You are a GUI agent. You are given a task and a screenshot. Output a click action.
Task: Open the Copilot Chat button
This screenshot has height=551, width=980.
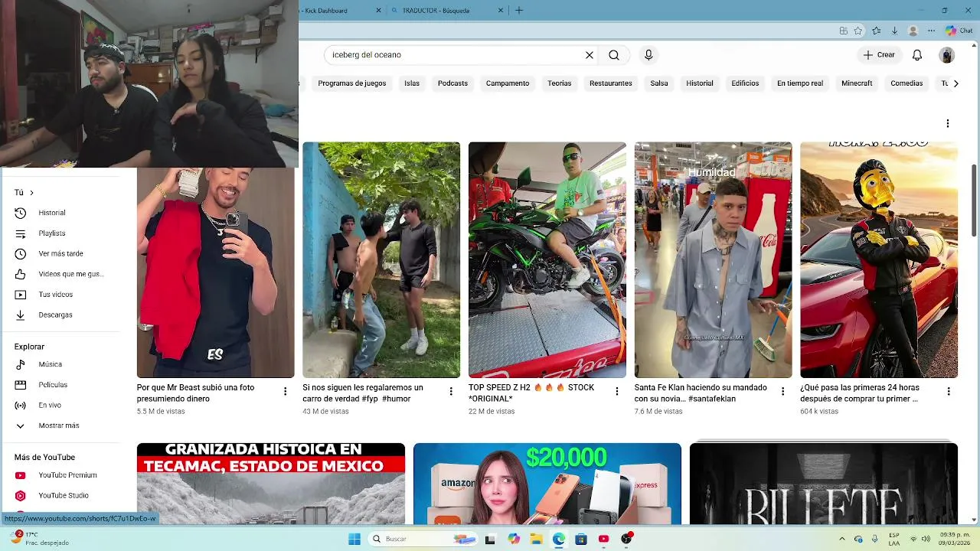pos(959,31)
